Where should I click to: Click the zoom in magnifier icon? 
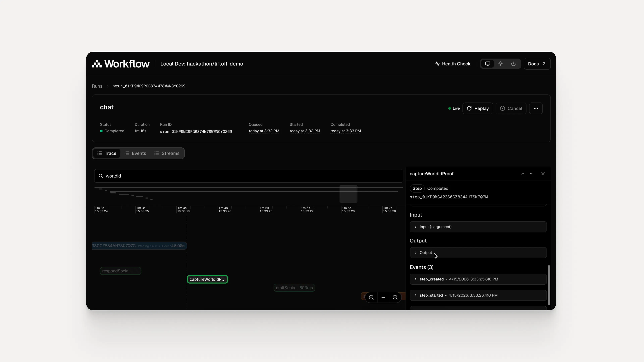point(395,297)
